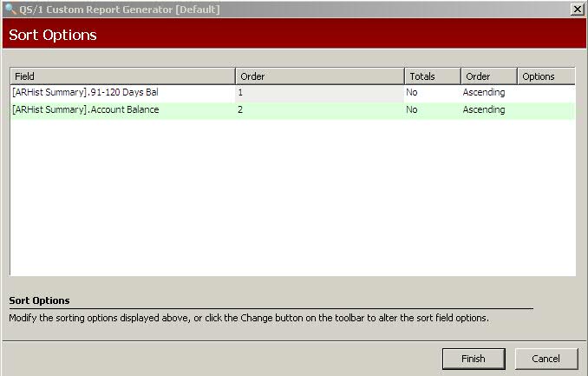
Task: Click the magnifier icon in title bar
Action: point(10,9)
